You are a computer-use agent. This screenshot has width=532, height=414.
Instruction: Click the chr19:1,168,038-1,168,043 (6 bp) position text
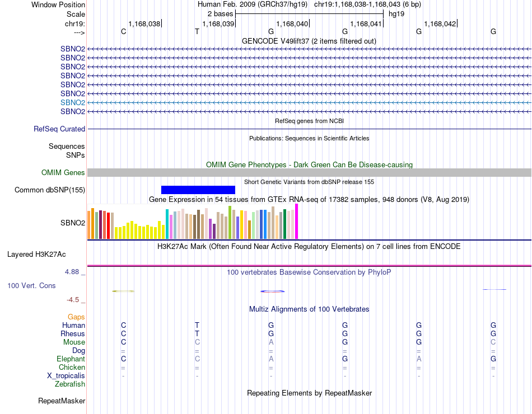click(x=367, y=4)
